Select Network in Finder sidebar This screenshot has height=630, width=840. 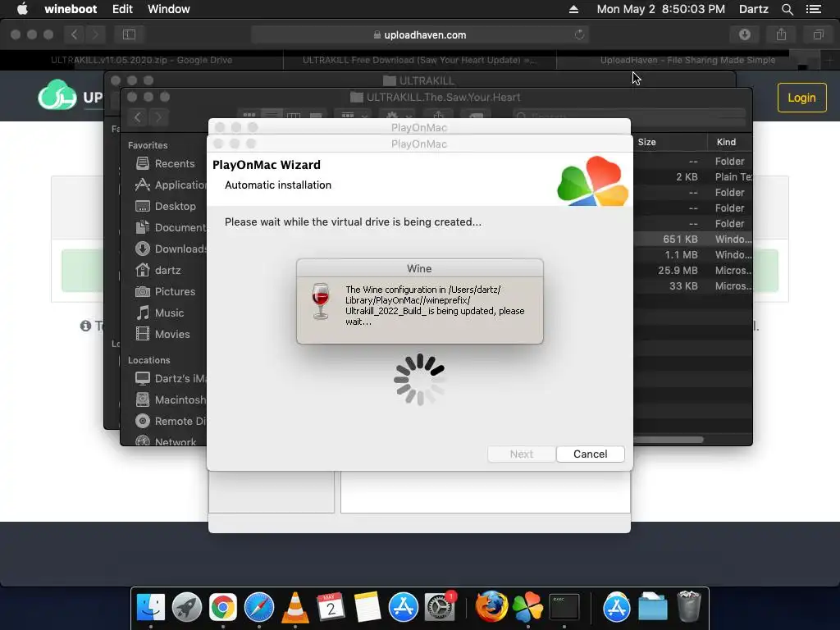tap(167, 441)
